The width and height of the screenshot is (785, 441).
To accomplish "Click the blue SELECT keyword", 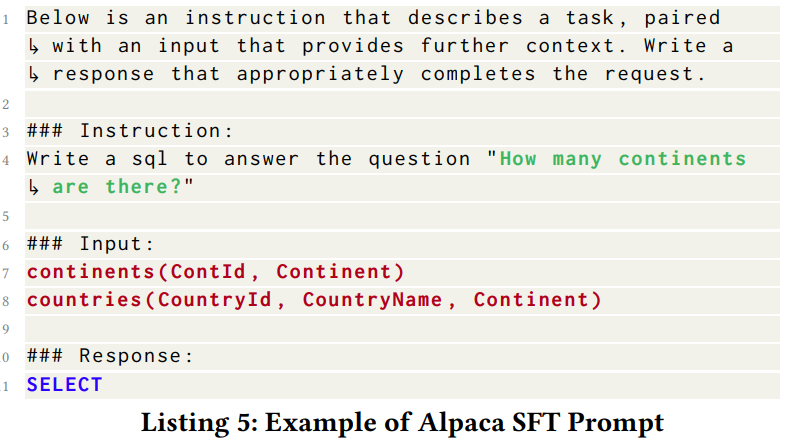I will click(64, 384).
